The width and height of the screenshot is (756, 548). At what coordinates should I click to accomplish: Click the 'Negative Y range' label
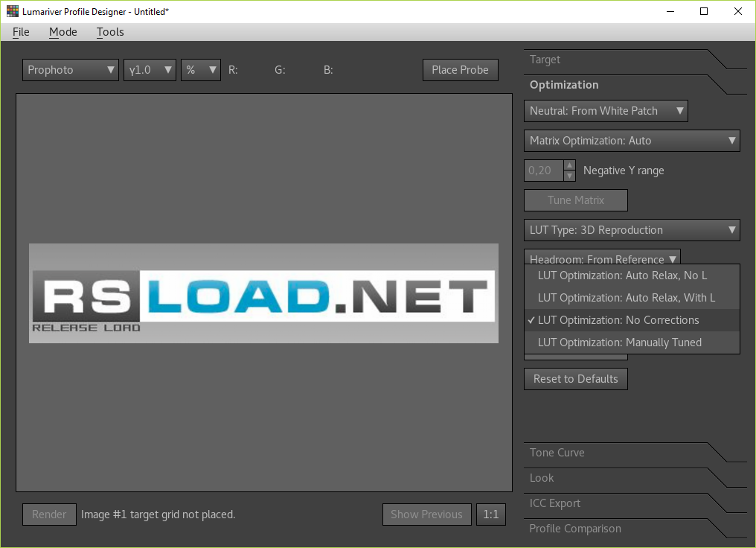624,171
